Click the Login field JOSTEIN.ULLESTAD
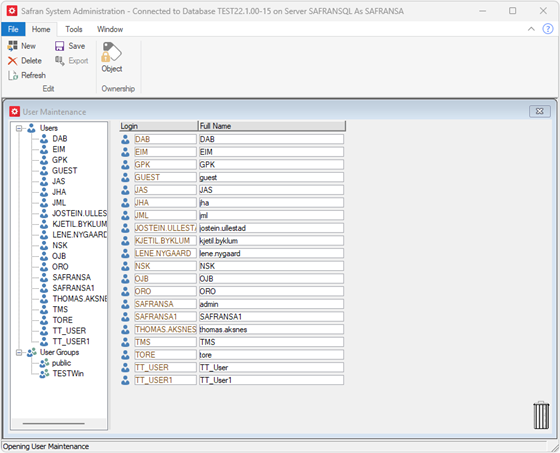This screenshot has height=453, width=560. [x=165, y=228]
